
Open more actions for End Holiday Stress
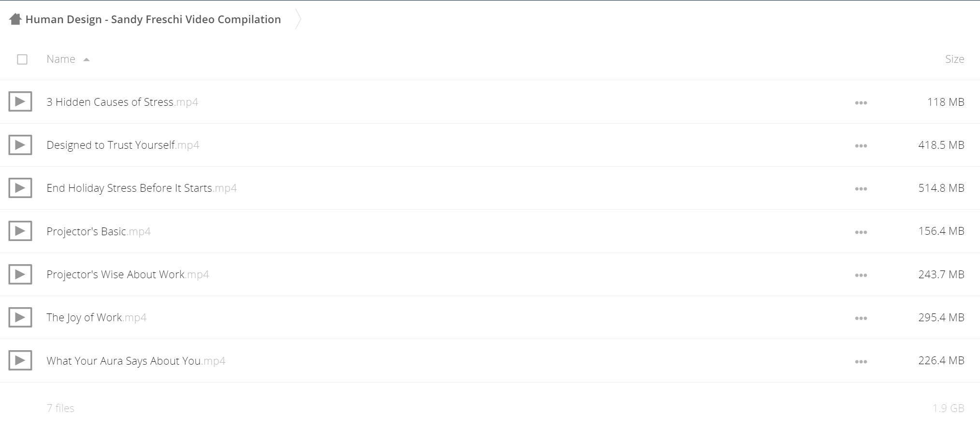coord(861,189)
